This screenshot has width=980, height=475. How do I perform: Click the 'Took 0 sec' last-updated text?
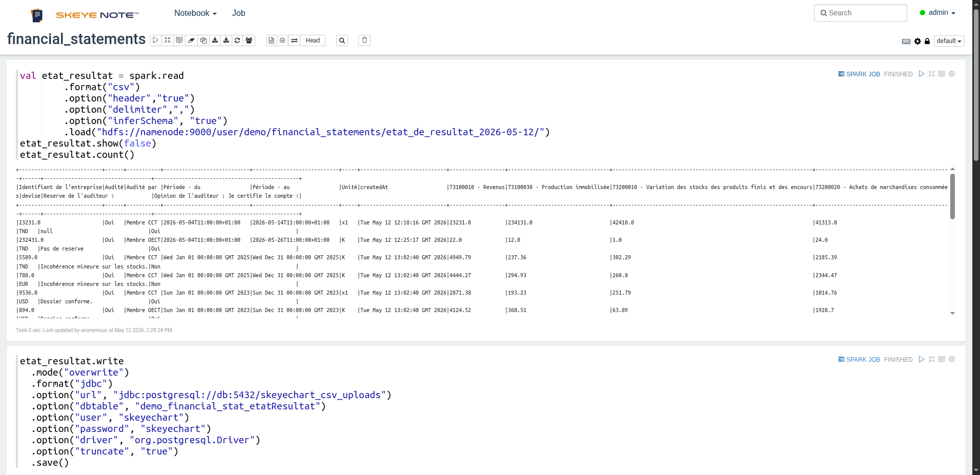pyautogui.click(x=94, y=331)
